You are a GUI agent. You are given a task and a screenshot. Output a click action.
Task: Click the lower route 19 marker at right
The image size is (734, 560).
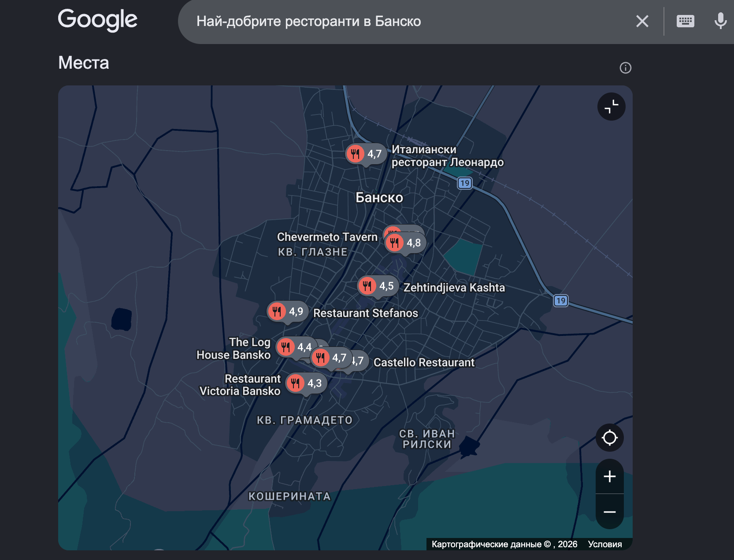[x=560, y=301]
